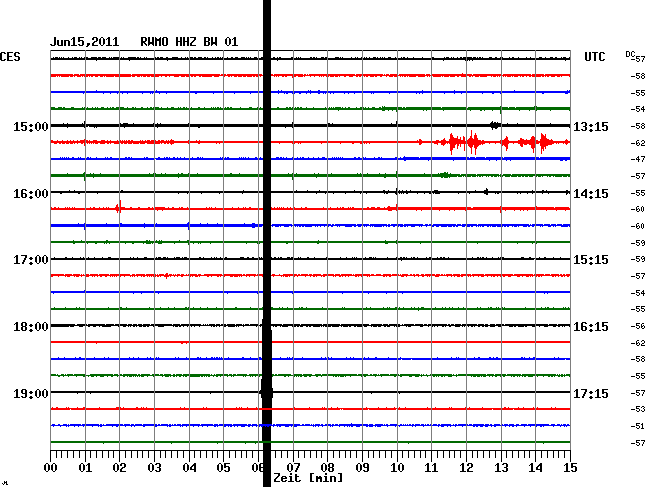Click minute 00 on the time axis

coord(51,468)
